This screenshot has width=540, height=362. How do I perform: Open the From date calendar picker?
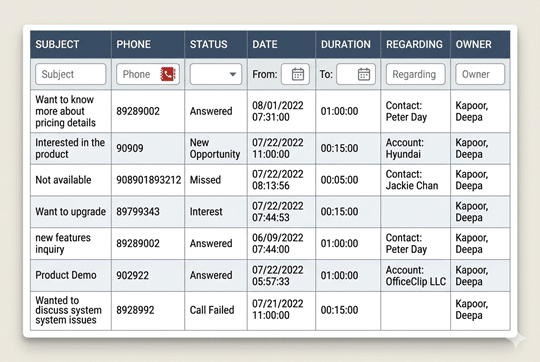[x=298, y=74]
